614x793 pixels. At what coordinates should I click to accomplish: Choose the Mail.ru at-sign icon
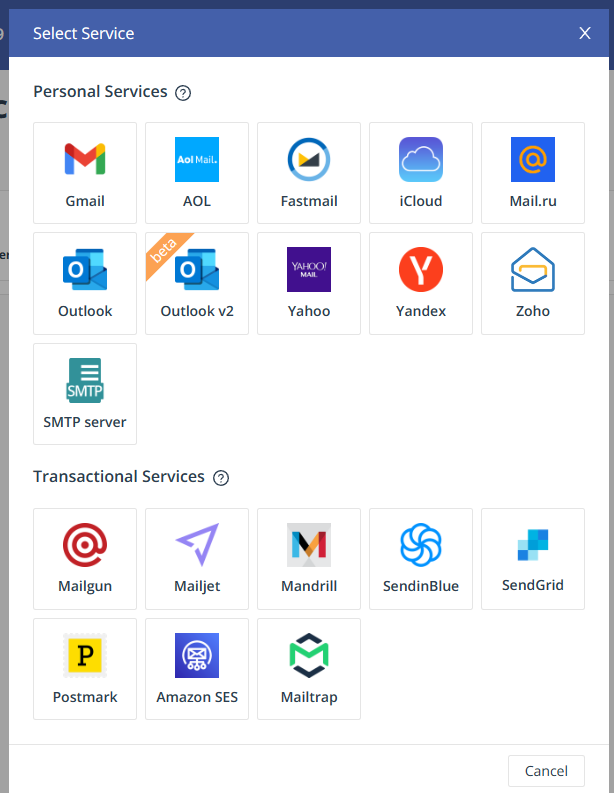click(x=533, y=159)
